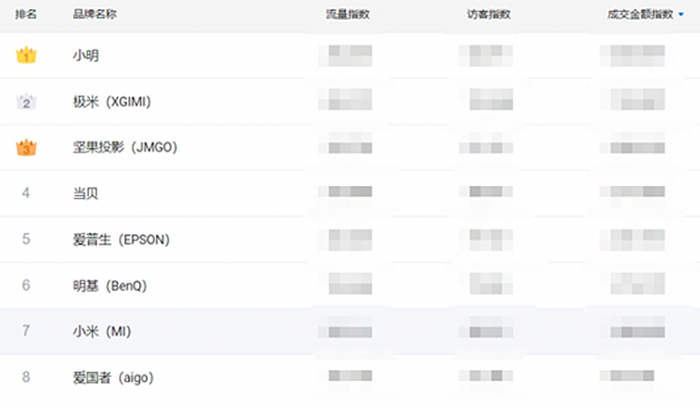Click the highlighted 小米 (MI) row
Image resolution: width=700 pixels, height=409 pixels.
pos(350,331)
